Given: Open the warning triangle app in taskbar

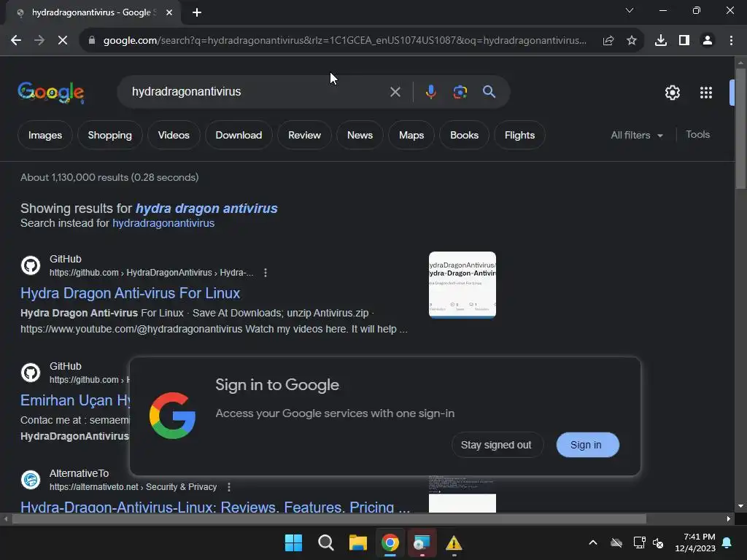Looking at the screenshot, I should pos(454,542).
